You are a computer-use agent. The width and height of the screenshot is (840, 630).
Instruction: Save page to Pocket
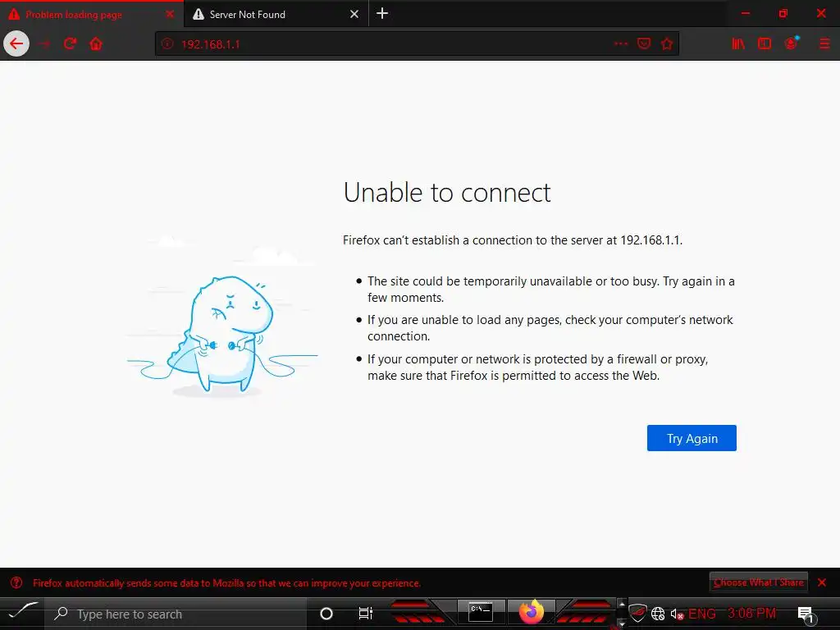[644, 44]
